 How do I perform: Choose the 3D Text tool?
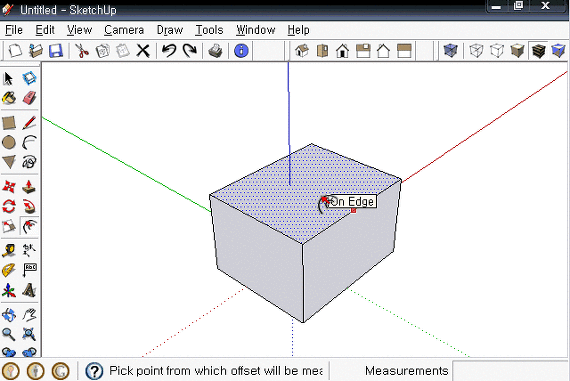coord(29,290)
